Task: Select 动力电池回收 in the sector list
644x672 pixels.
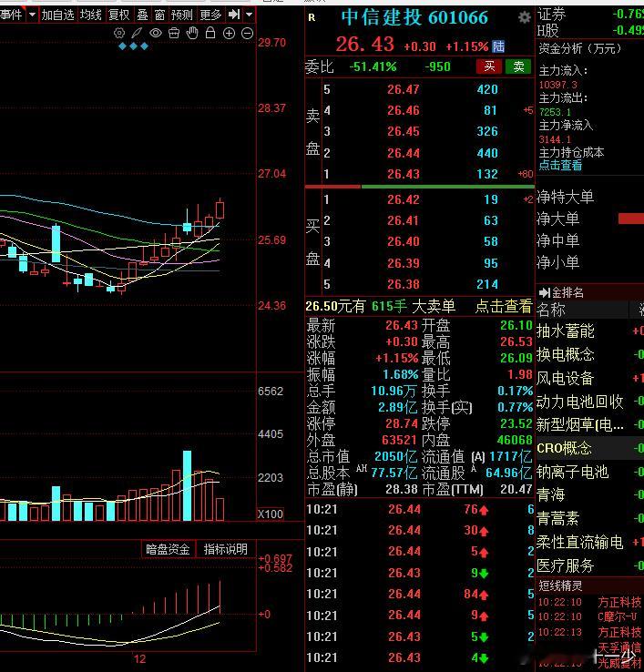Action: point(579,402)
